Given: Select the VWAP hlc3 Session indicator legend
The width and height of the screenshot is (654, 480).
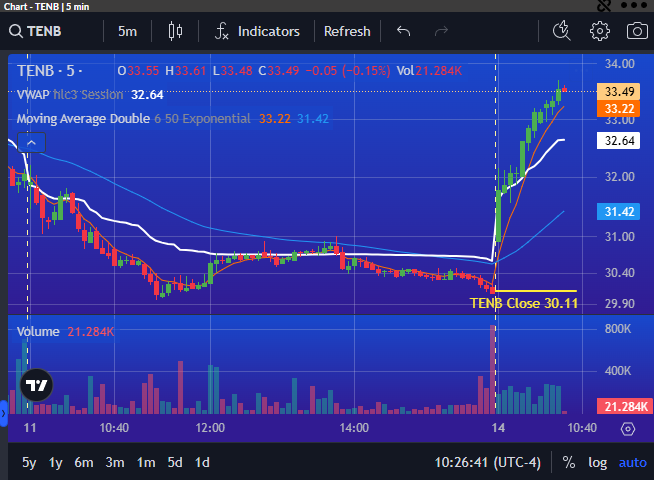Looking at the screenshot, I should [x=70, y=95].
